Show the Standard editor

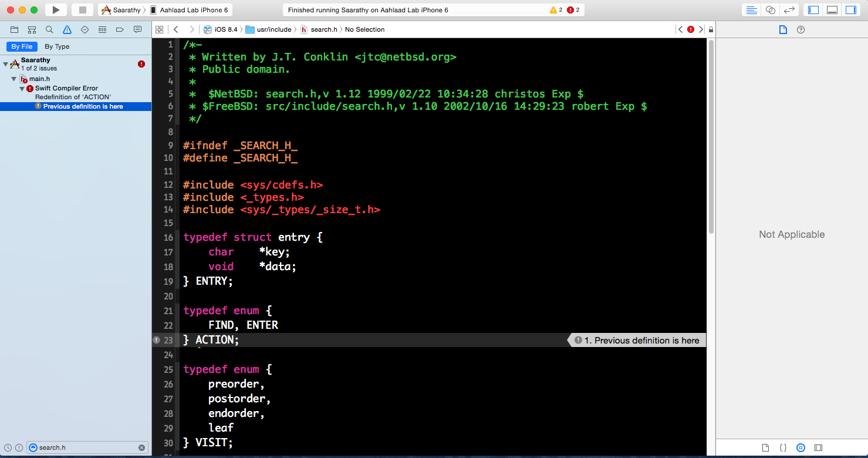[752, 10]
